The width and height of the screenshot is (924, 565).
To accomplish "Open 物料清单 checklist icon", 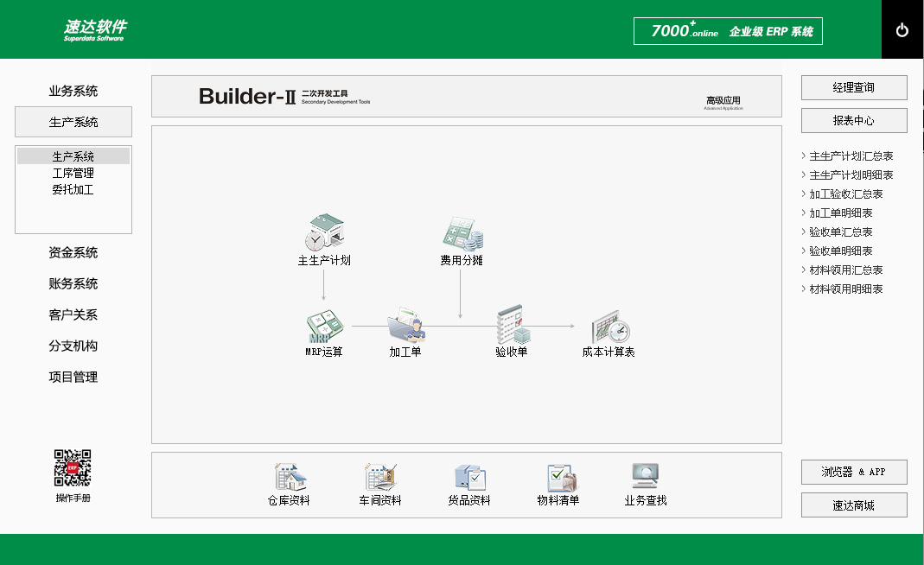I will coord(558,478).
